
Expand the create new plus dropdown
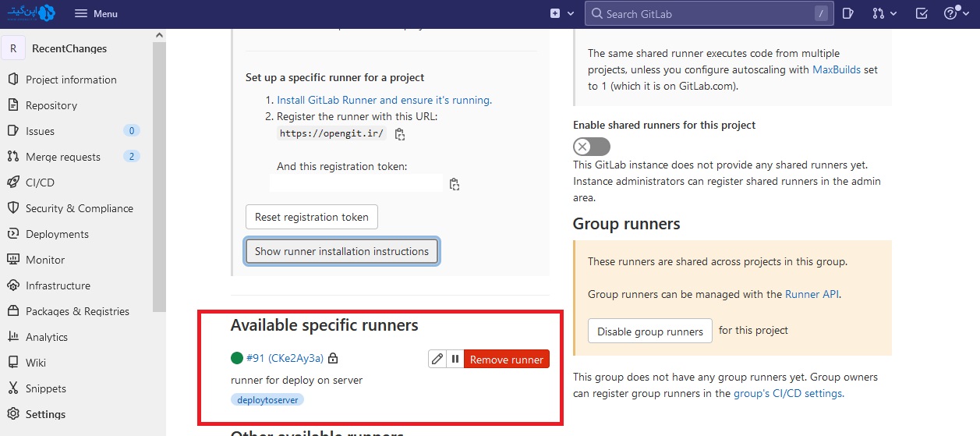(x=562, y=13)
